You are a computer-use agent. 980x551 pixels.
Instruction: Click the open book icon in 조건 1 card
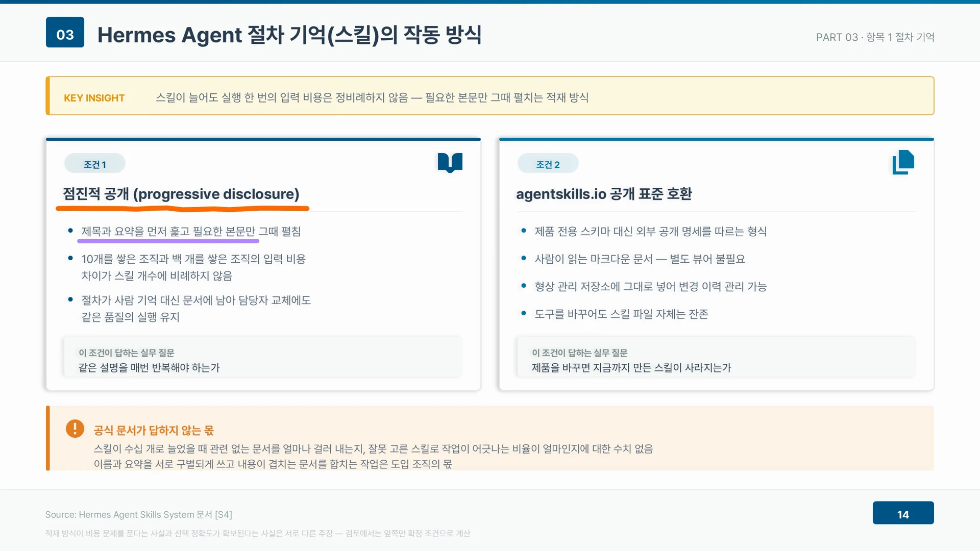pos(450,163)
